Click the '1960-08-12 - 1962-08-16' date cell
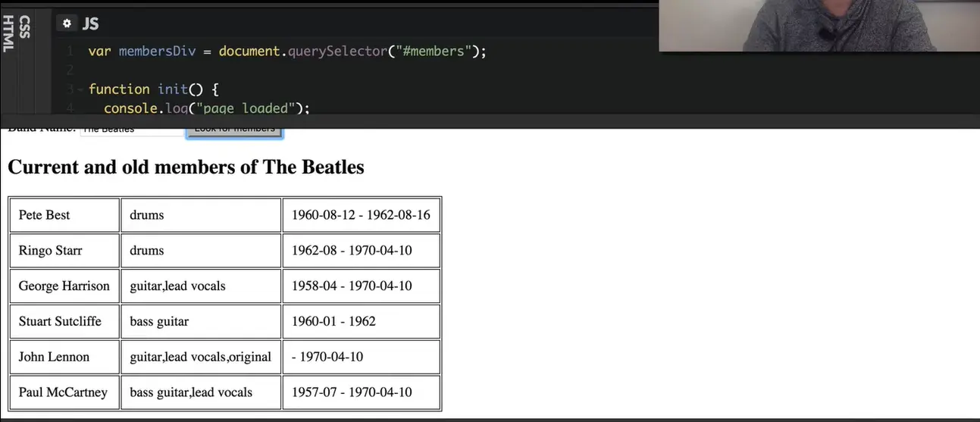The height and width of the screenshot is (422, 980). (x=362, y=215)
